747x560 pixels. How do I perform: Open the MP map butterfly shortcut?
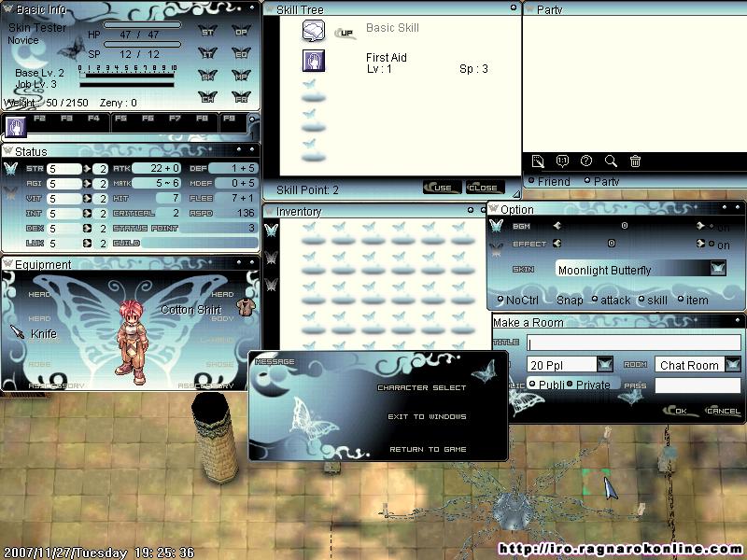coord(241,76)
